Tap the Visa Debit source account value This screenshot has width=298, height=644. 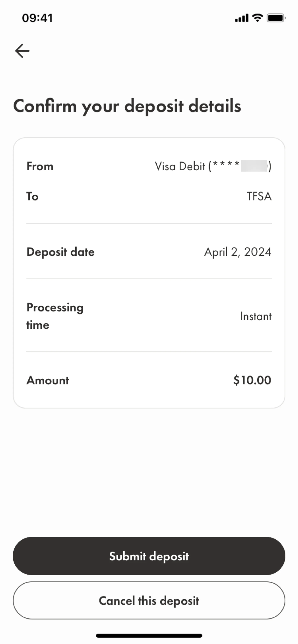tap(212, 166)
